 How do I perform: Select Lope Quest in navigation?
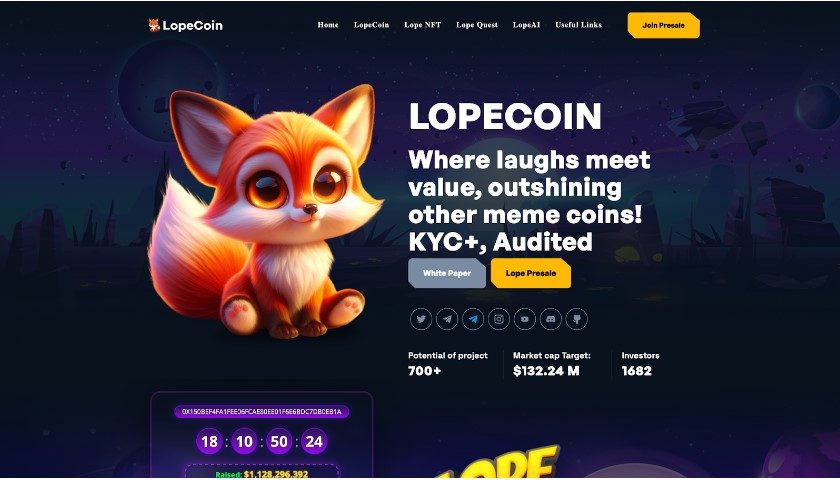click(477, 25)
